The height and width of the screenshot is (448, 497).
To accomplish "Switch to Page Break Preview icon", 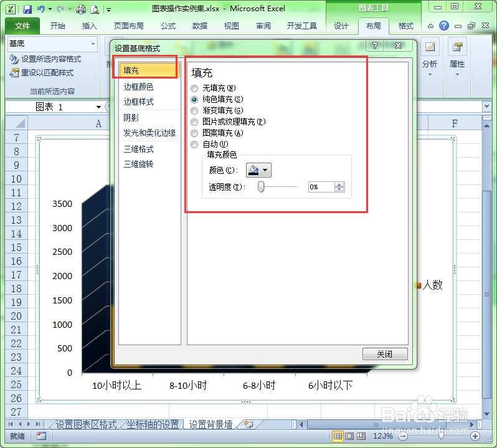I will coord(361,436).
